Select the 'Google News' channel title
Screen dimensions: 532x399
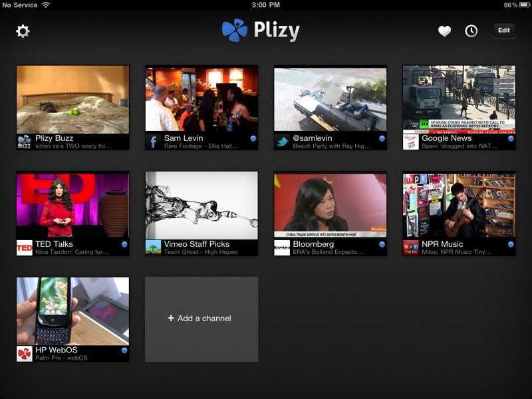click(446, 138)
